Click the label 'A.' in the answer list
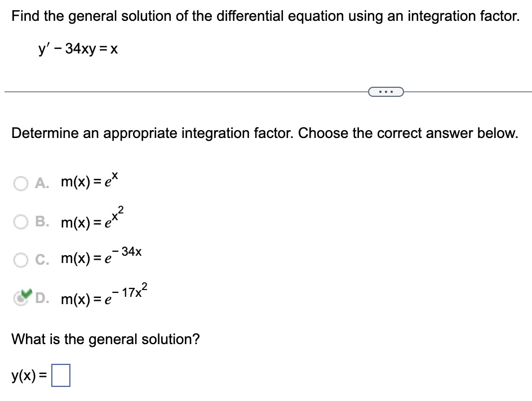The height and width of the screenshot is (401, 532). 41,181
